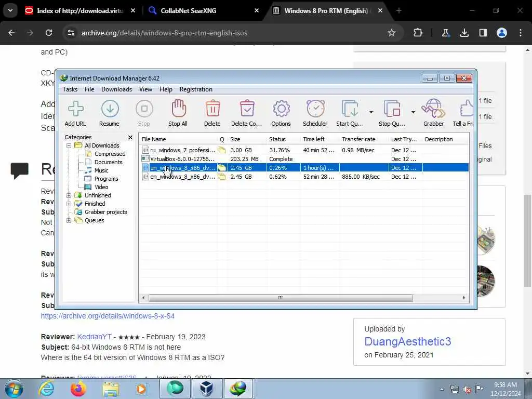
Task: Open KedrianYT reviewer profile link
Action: 95,337
